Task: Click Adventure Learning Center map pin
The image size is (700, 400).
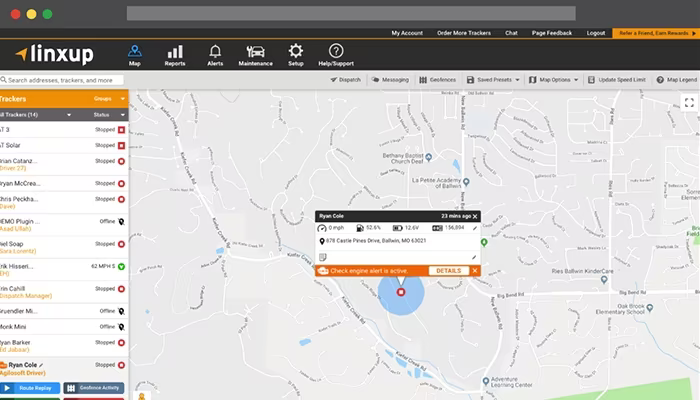Action: (x=486, y=381)
